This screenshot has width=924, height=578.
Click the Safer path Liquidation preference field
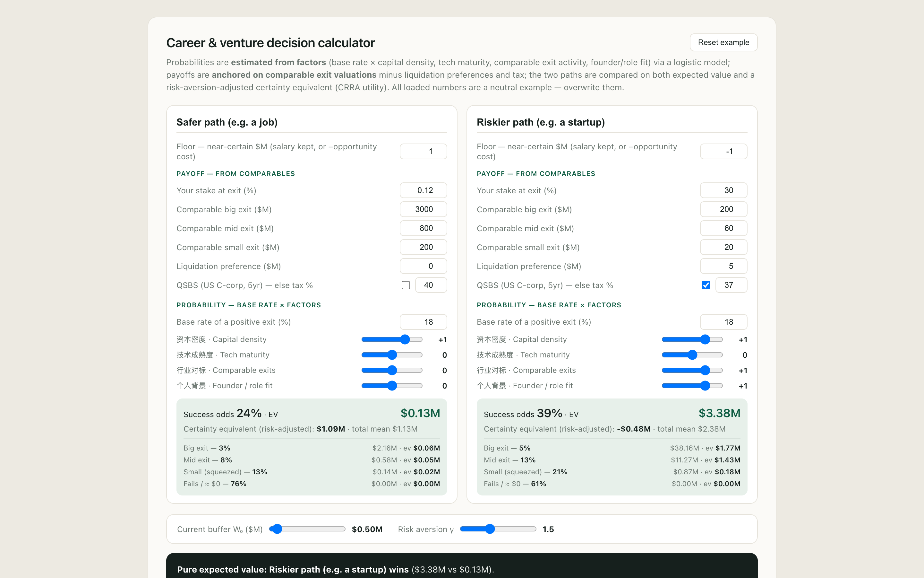click(423, 266)
